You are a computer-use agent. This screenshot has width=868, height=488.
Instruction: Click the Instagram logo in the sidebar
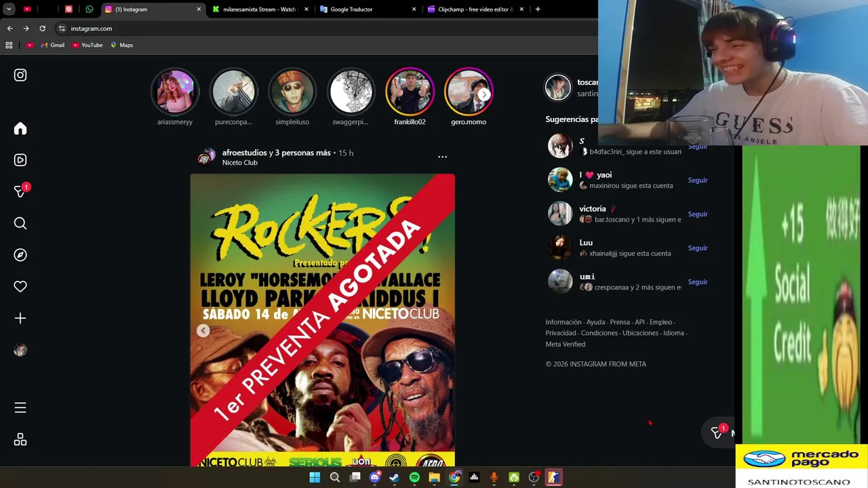point(20,75)
